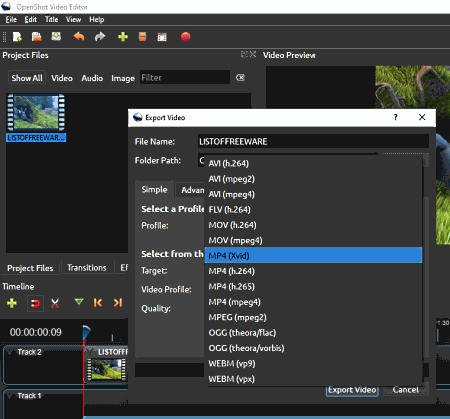Click the 00:00:00:09 timecode display
The image size is (450, 419).
36,332
